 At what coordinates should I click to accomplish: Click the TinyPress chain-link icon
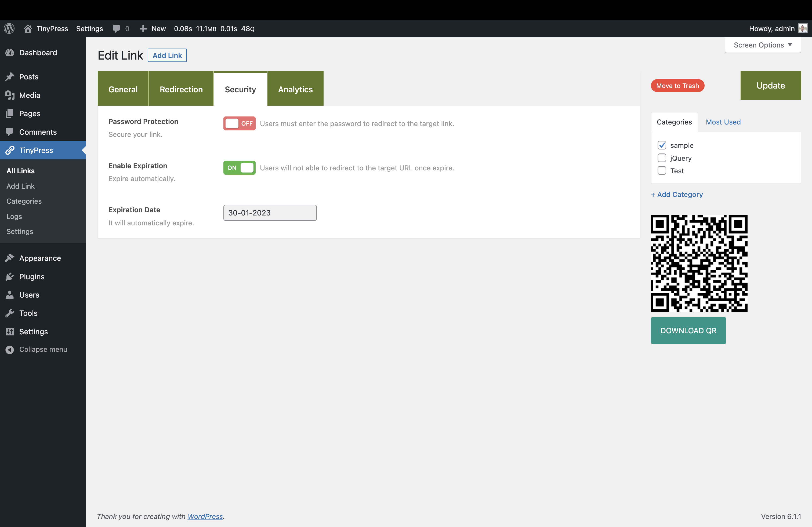10,150
